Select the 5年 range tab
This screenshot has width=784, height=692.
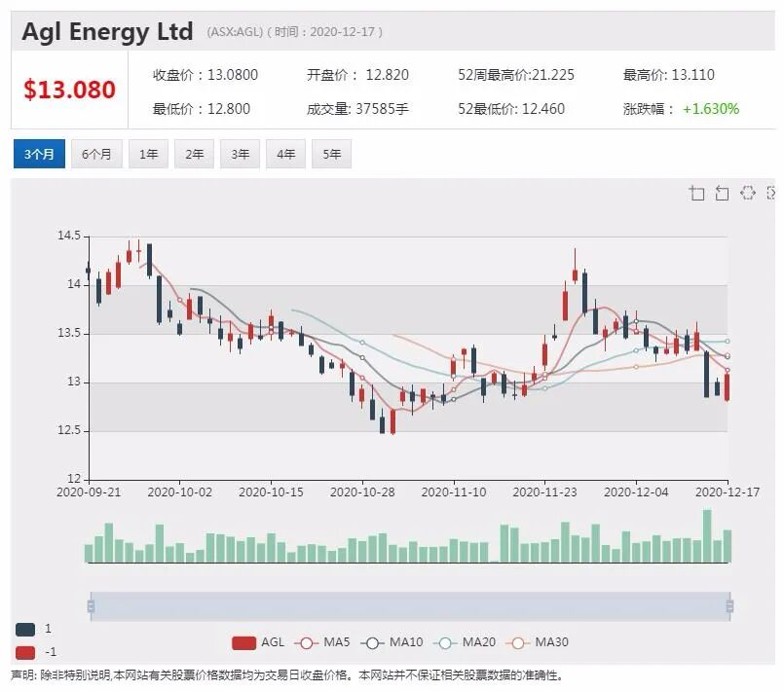[331, 154]
